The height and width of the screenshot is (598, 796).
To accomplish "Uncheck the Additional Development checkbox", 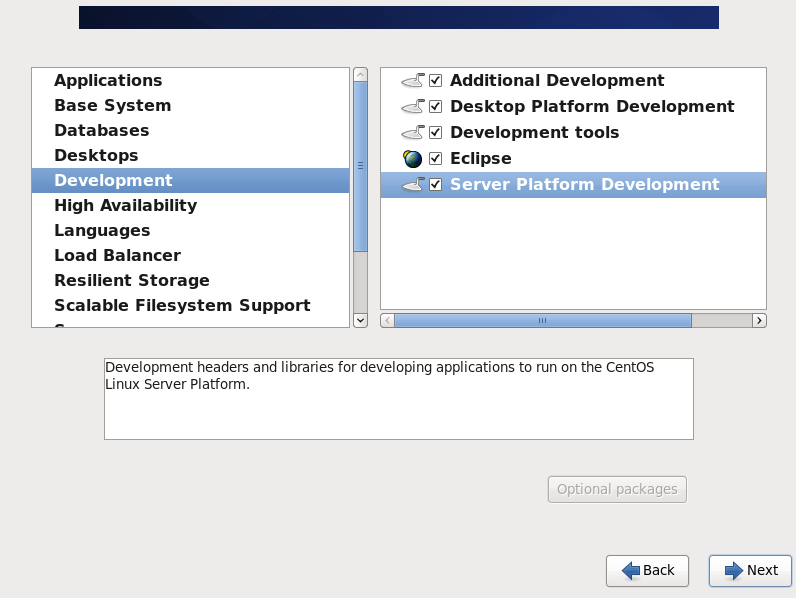I will tap(436, 81).
